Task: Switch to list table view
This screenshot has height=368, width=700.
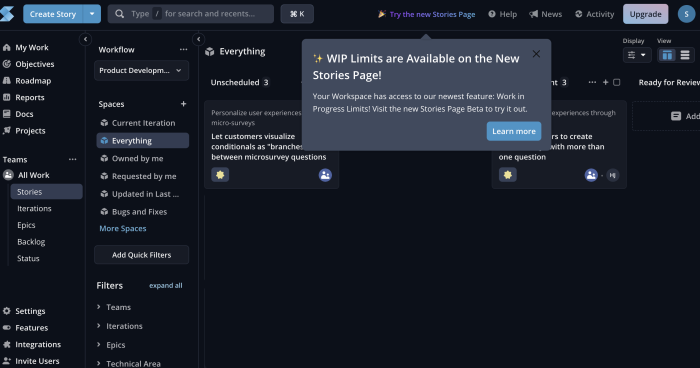Action: click(685, 55)
